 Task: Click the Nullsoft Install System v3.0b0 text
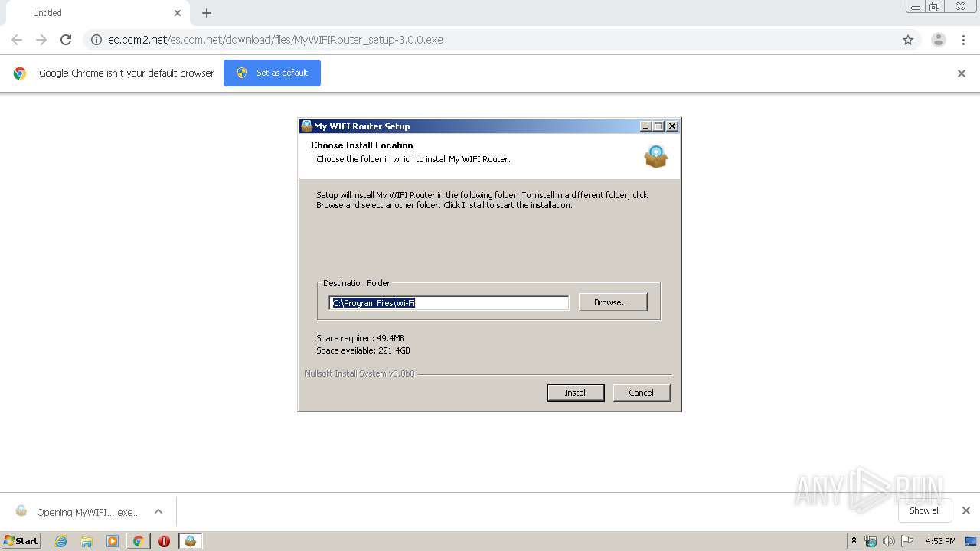pyautogui.click(x=360, y=373)
